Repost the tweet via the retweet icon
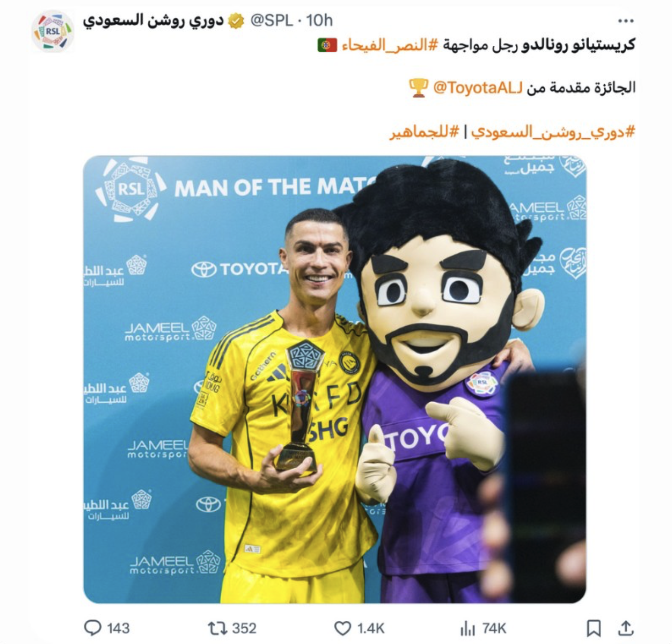 [217, 628]
